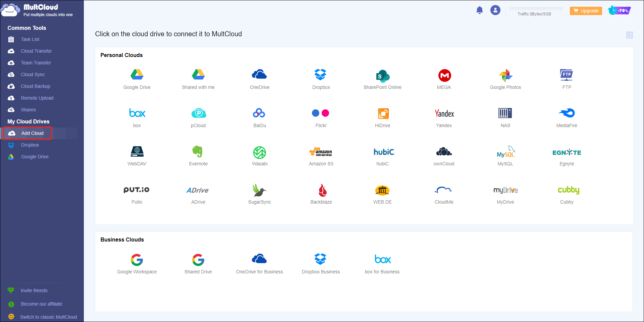Add an FTP connection

tap(567, 75)
